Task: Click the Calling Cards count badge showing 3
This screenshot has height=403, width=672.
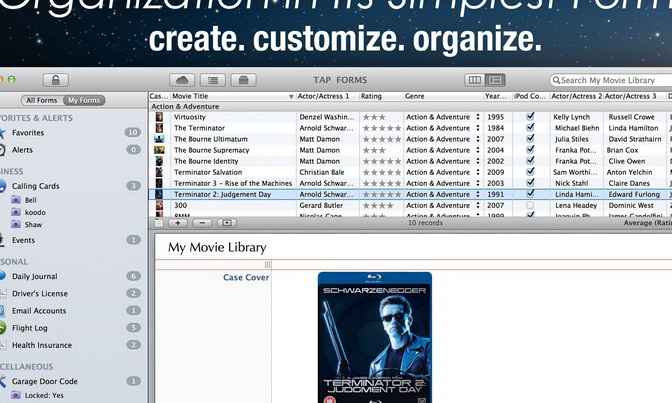Action: coord(133,186)
